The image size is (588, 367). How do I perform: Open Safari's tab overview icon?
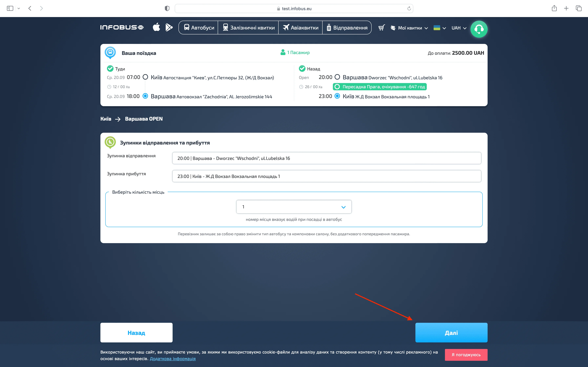tap(578, 8)
